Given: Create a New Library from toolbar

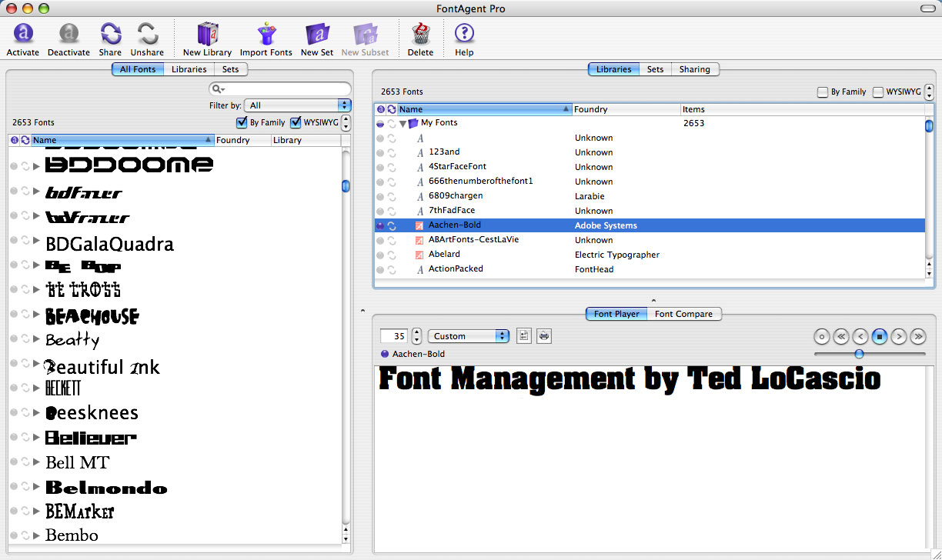Looking at the screenshot, I should click(207, 35).
